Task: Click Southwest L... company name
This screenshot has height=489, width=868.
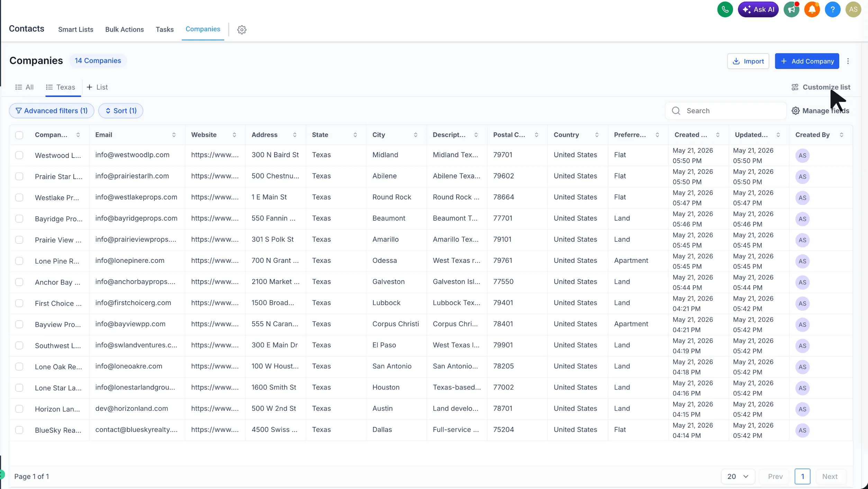Action: pyautogui.click(x=58, y=346)
